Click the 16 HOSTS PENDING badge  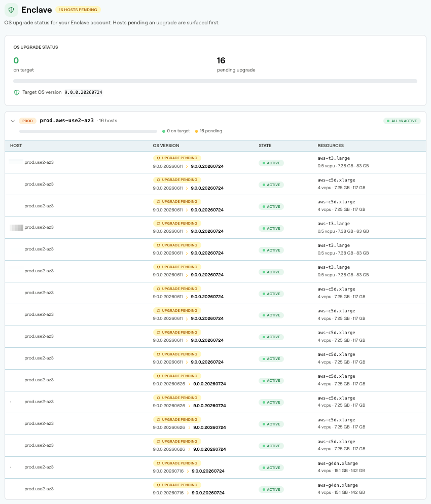pyautogui.click(x=78, y=10)
